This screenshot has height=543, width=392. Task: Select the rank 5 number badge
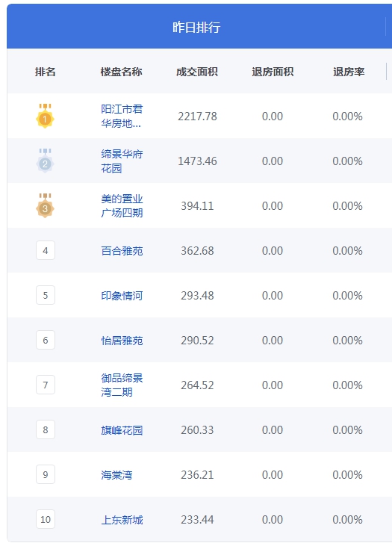(46, 295)
